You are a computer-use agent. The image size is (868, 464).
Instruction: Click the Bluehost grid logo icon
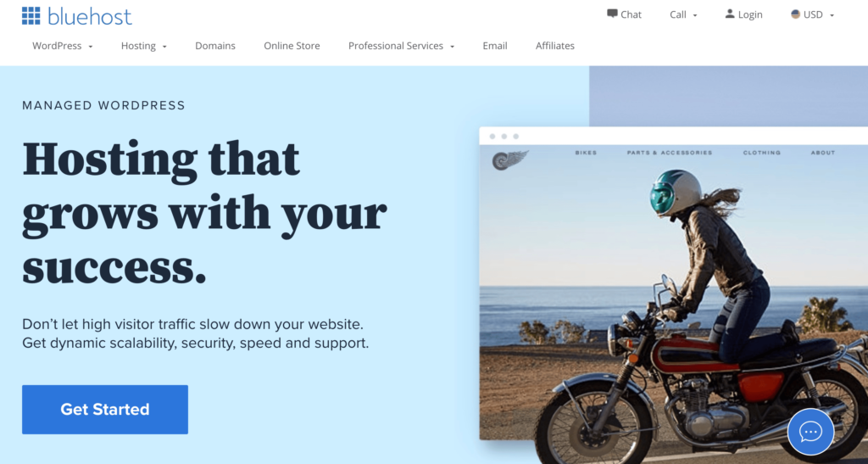pos(31,16)
